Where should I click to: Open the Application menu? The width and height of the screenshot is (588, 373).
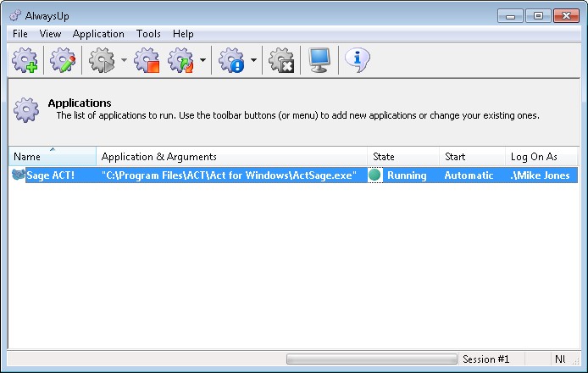tap(98, 34)
